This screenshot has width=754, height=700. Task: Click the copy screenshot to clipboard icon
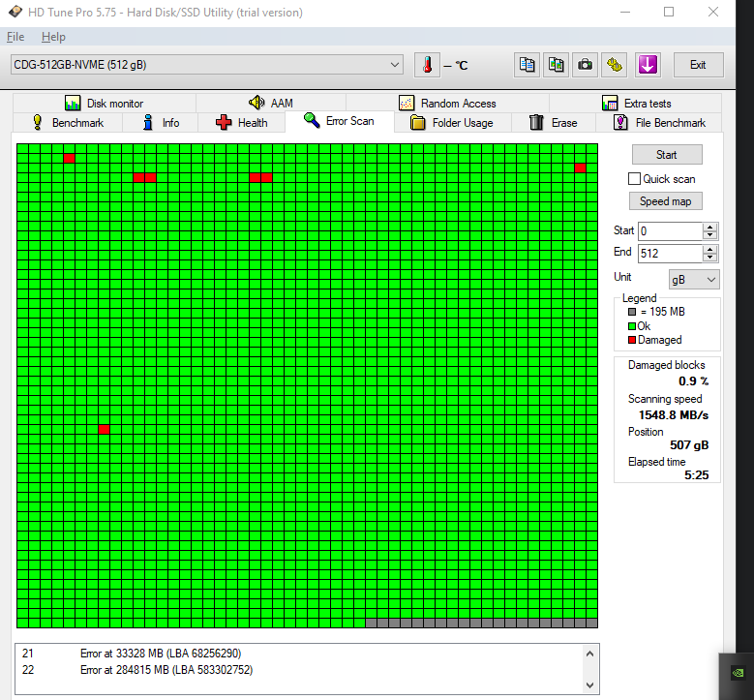(x=556, y=65)
